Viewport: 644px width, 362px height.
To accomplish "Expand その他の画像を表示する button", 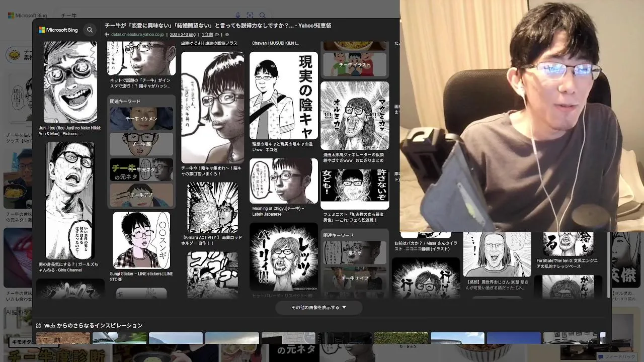I will point(319,307).
